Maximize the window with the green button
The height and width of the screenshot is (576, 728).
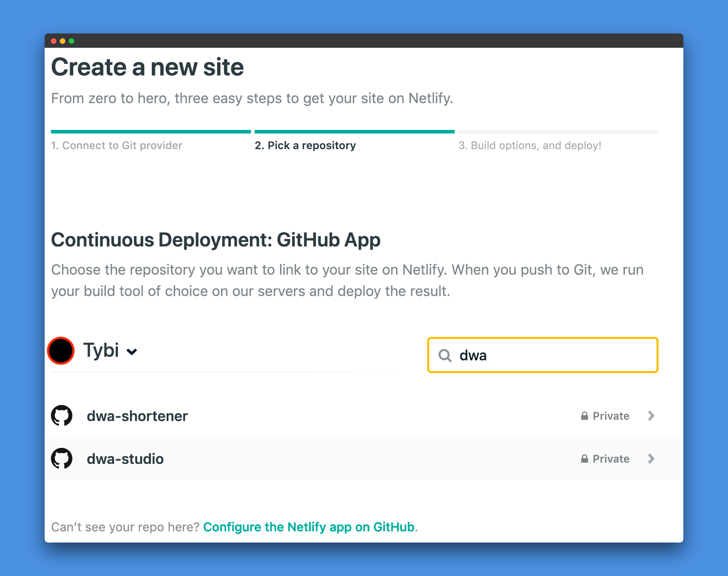click(71, 41)
